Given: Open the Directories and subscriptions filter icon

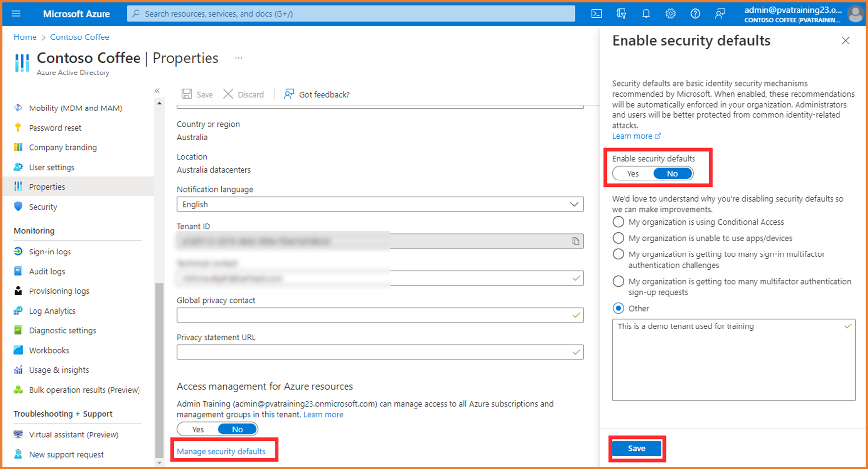Looking at the screenshot, I should tap(621, 14).
